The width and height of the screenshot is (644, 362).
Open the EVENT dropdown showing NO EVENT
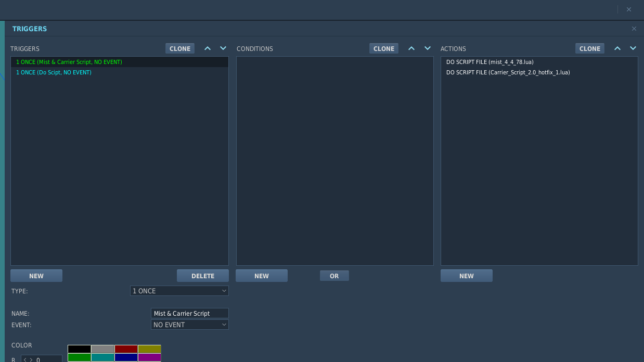[x=190, y=325]
